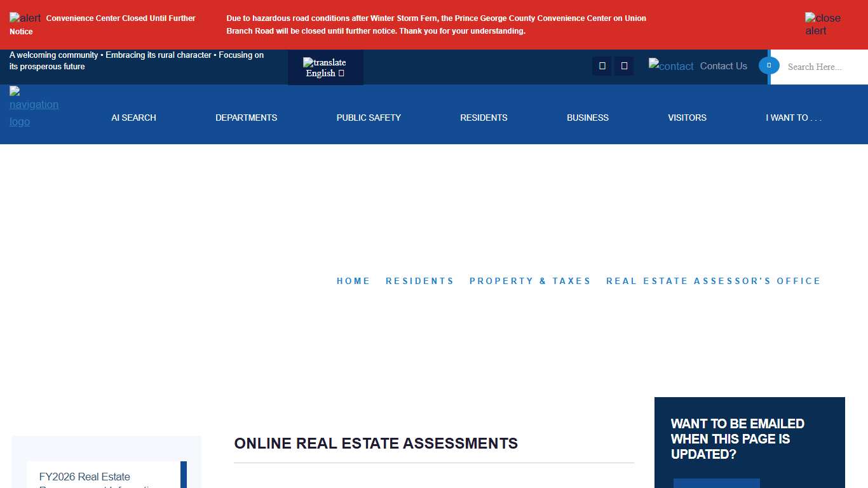
Task: Expand the English translate language dropdown
Action: (x=325, y=73)
